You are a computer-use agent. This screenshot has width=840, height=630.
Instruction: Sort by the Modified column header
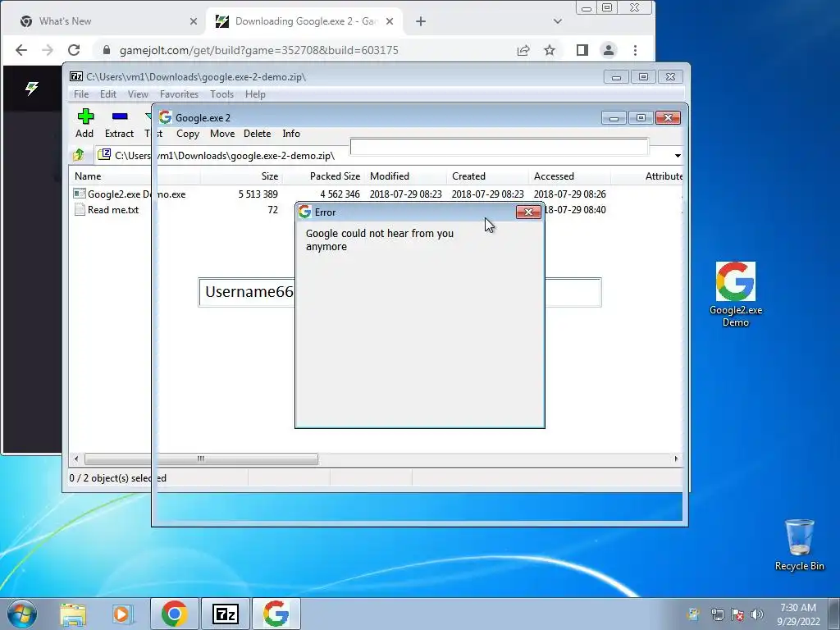point(405,176)
